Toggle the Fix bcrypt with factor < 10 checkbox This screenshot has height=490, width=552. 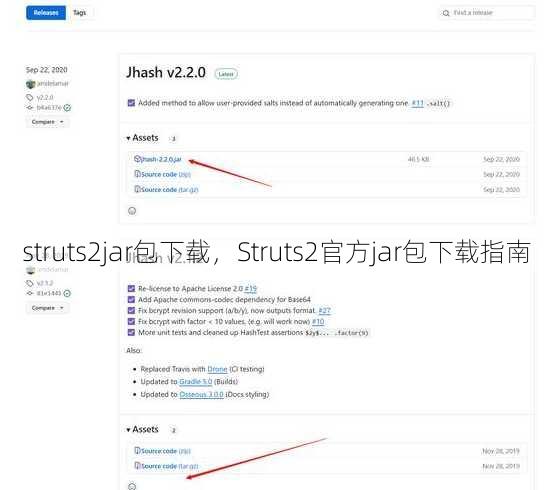click(131, 321)
